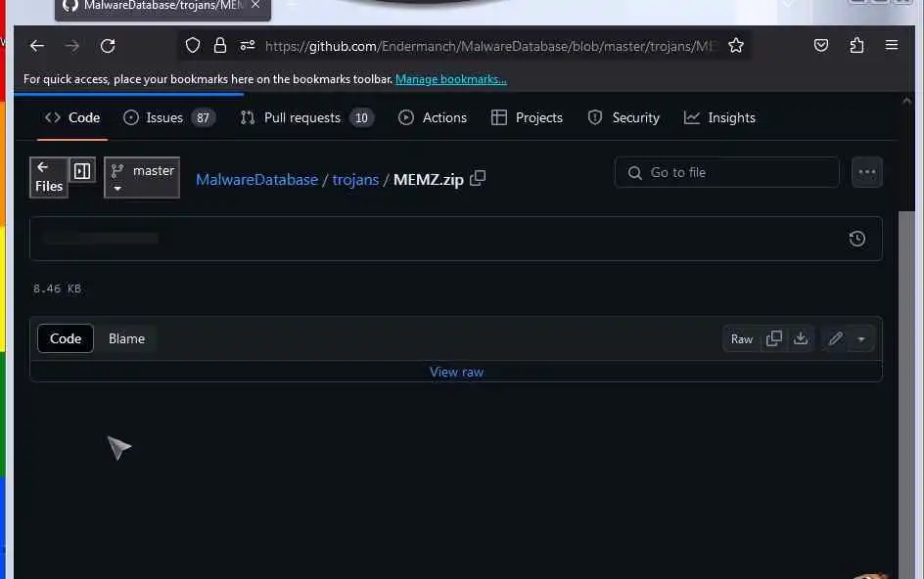Open the commit history clock icon
The height and width of the screenshot is (579, 924).
856,239
